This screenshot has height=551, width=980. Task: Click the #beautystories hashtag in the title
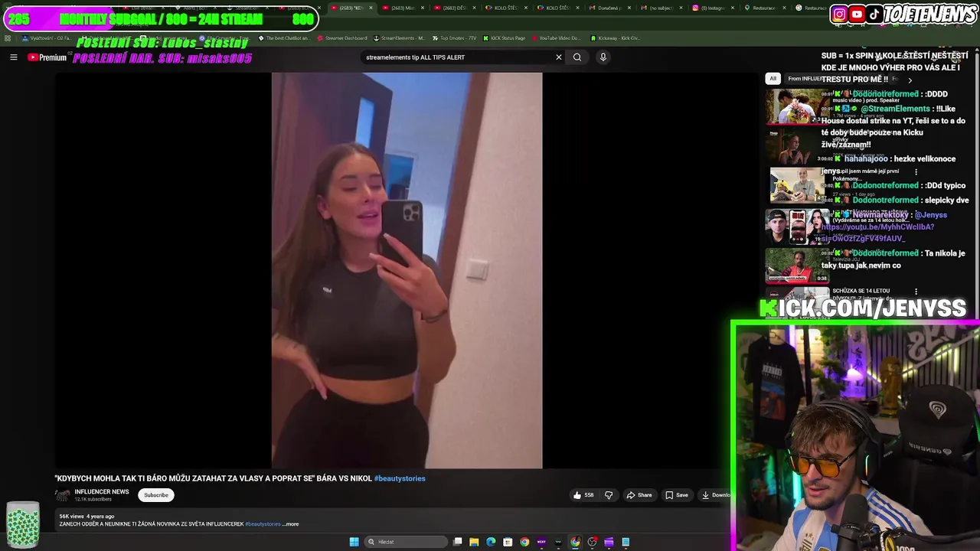[400, 478]
